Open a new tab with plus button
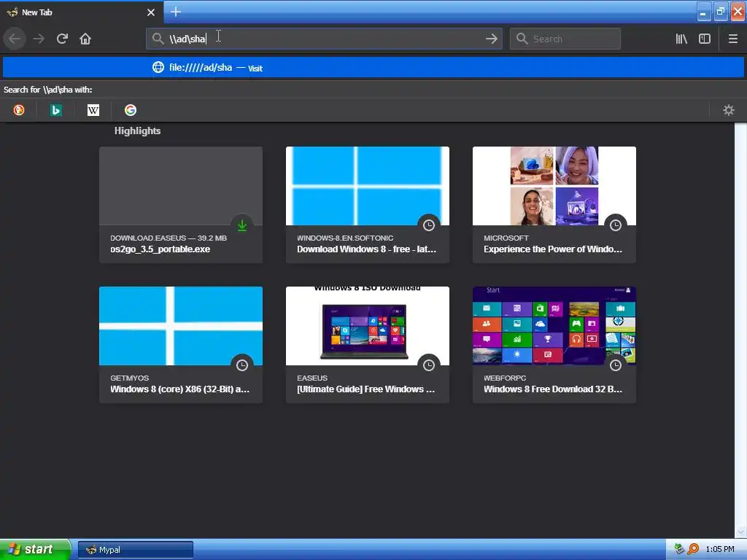The width and height of the screenshot is (747, 560). coord(175,12)
